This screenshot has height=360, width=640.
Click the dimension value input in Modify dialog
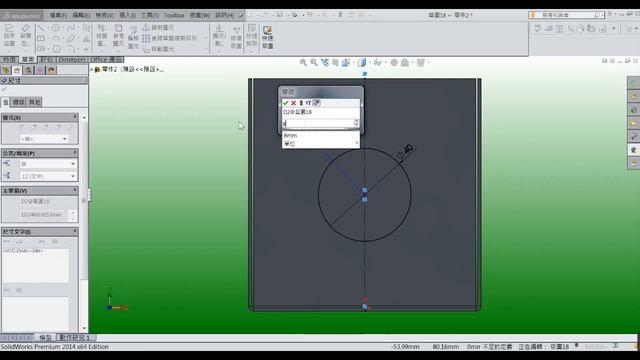coord(318,123)
